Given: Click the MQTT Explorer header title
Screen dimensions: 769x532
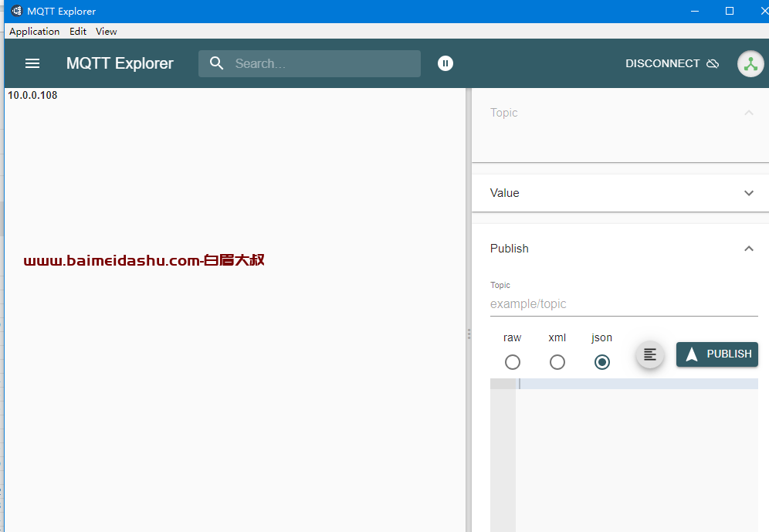Looking at the screenshot, I should point(120,63).
